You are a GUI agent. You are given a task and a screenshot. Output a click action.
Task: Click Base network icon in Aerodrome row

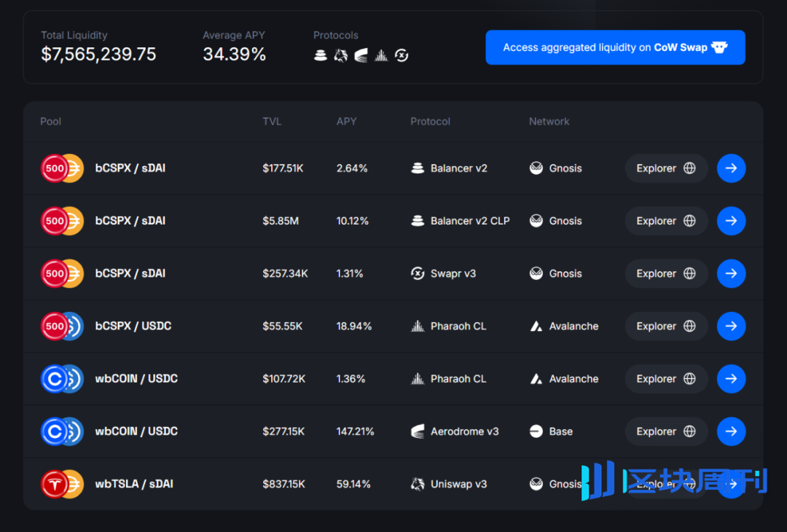[x=536, y=431]
